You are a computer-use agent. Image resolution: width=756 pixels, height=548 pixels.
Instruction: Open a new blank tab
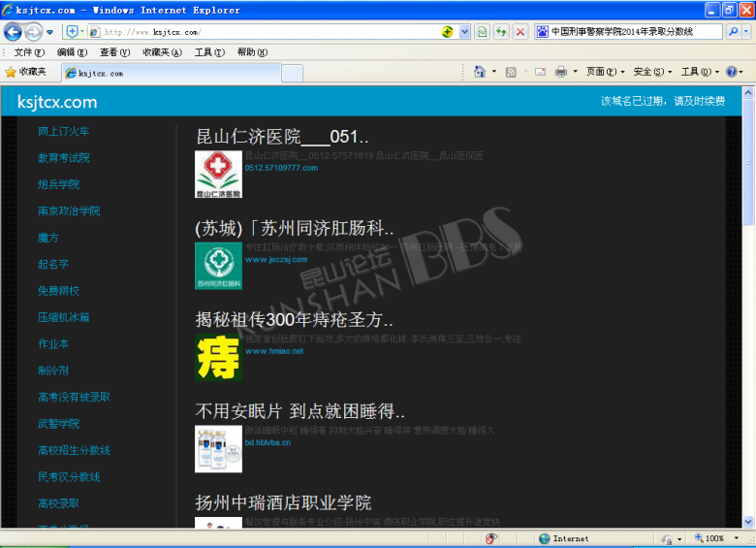[x=292, y=74]
